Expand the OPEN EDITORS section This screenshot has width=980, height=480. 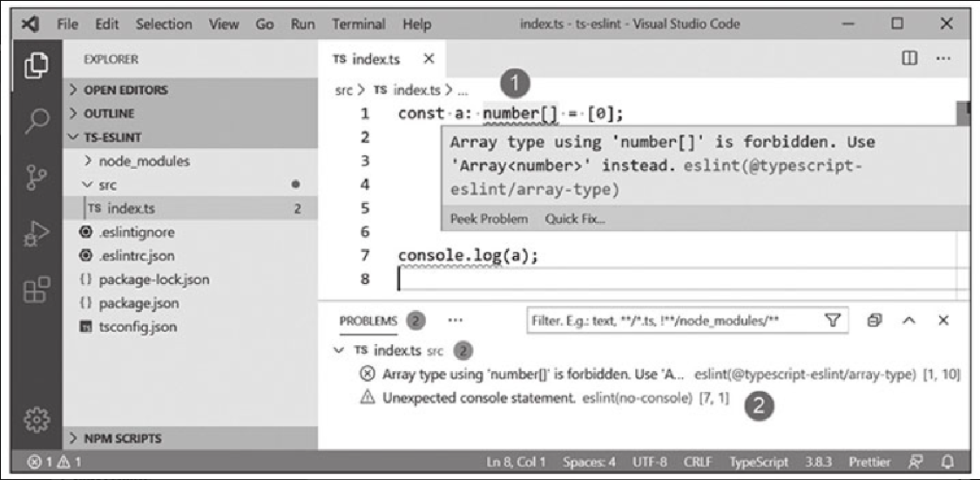pyautogui.click(x=190, y=90)
